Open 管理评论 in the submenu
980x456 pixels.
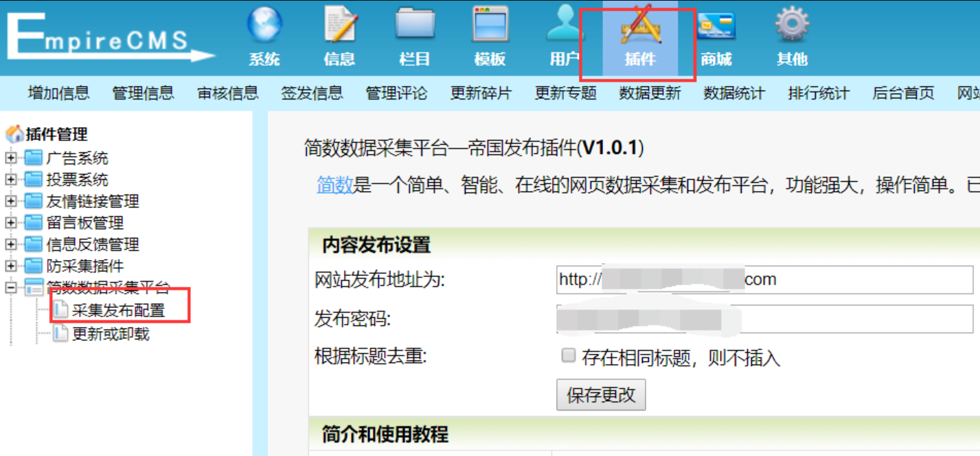click(396, 93)
